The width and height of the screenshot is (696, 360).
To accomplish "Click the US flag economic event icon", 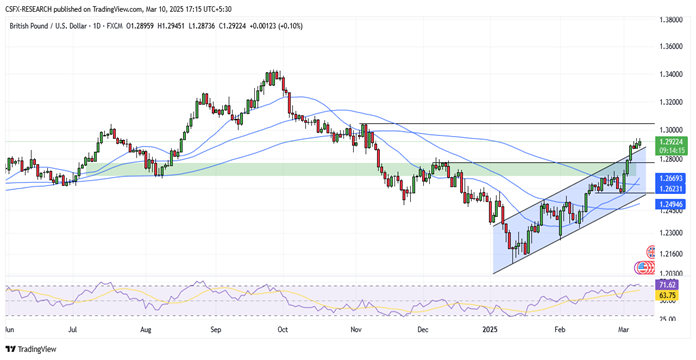I will pyautogui.click(x=642, y=268).
